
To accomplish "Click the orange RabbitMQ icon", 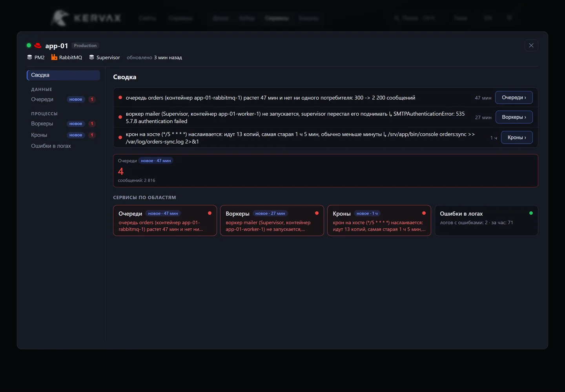I will (54, 57).
